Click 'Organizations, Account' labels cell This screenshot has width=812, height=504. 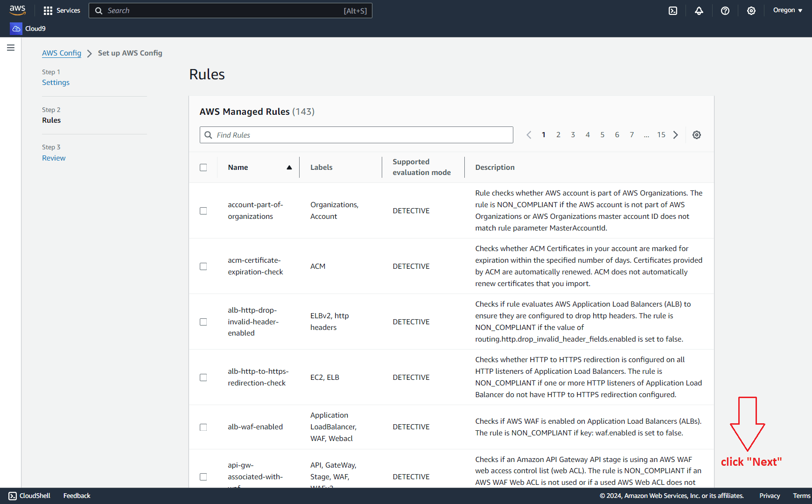tap(334, 210)
